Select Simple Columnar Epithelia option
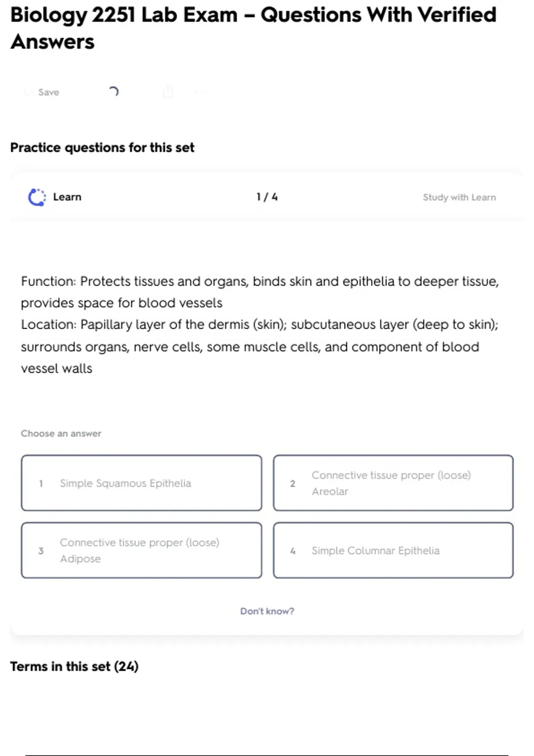The width and height of the screenshot is (534, 756). [x=393, y=551]
